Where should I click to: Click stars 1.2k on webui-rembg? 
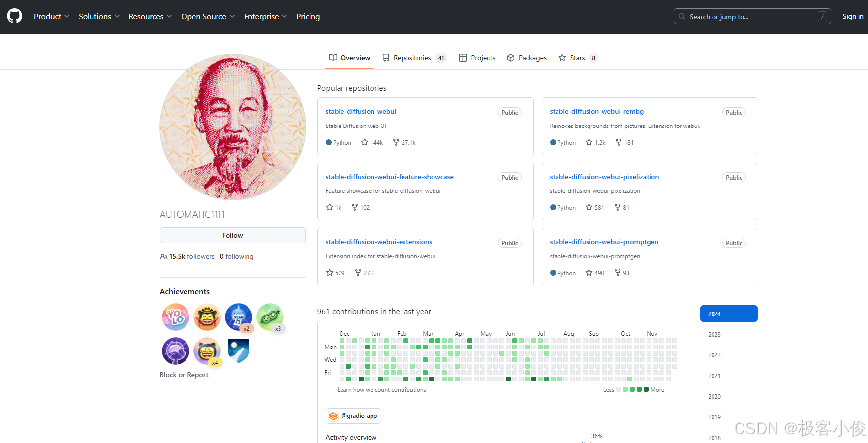[x=595, y=142]
